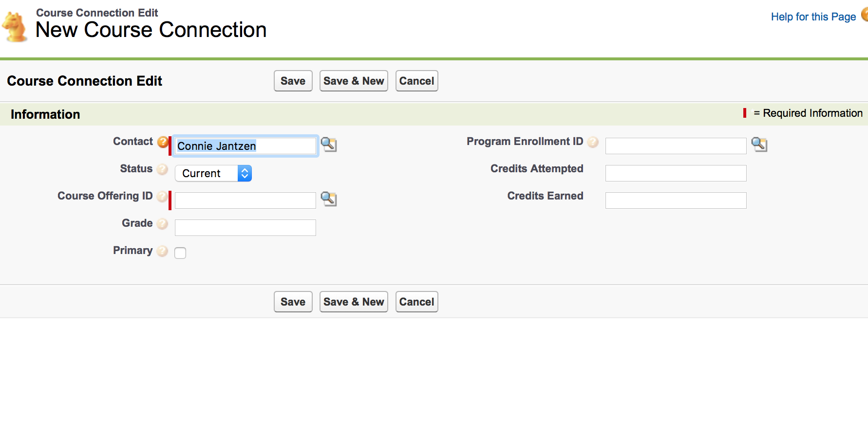Screen dimensions: 868x435
Task: Click the Primary field help icon
Action: (163, 251)
